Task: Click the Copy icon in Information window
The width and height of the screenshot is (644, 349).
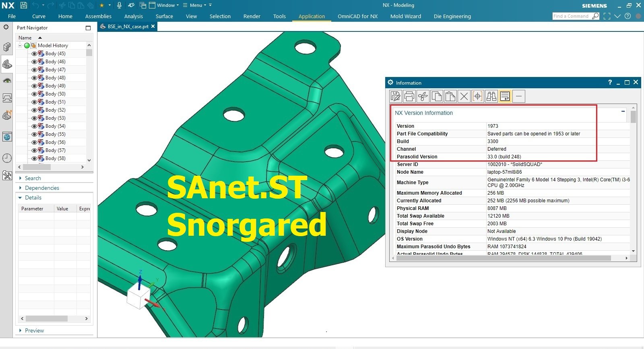Action: click(437, 96)
